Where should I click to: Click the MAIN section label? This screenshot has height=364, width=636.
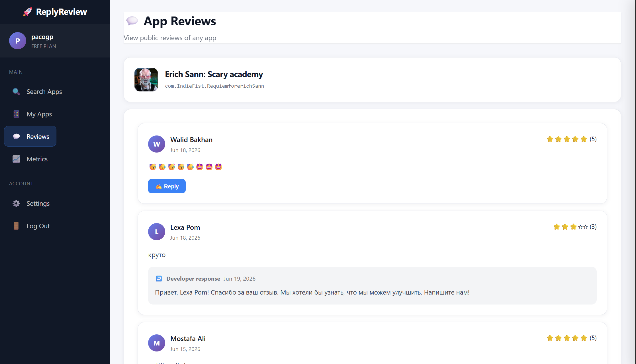click(x=16, y=72)
